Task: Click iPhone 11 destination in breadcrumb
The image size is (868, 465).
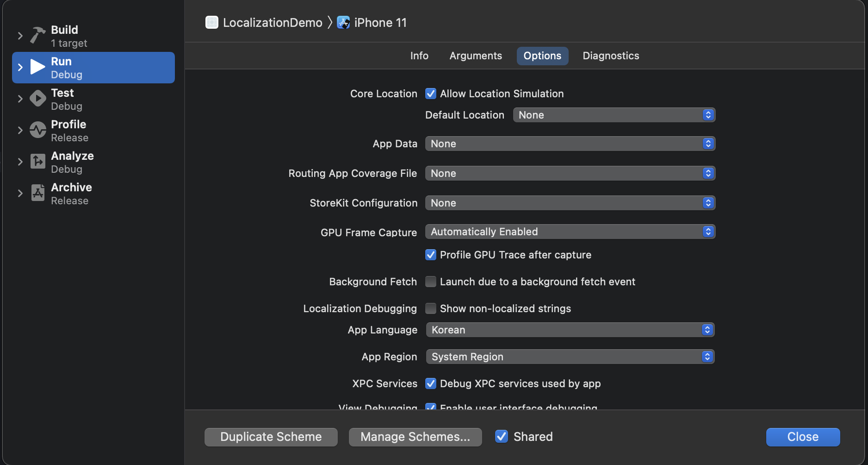Action: pyautogui.click(x=380, y=23)
